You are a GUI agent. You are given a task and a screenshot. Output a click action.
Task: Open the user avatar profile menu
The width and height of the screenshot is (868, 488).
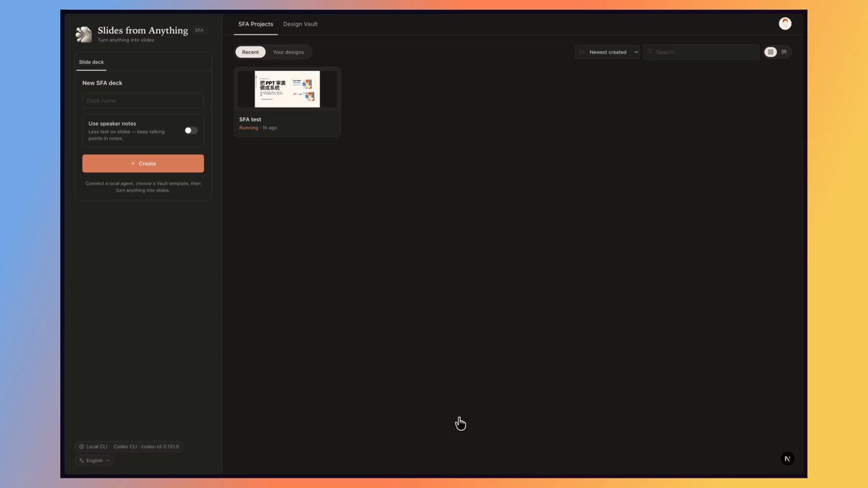[785, 24]
